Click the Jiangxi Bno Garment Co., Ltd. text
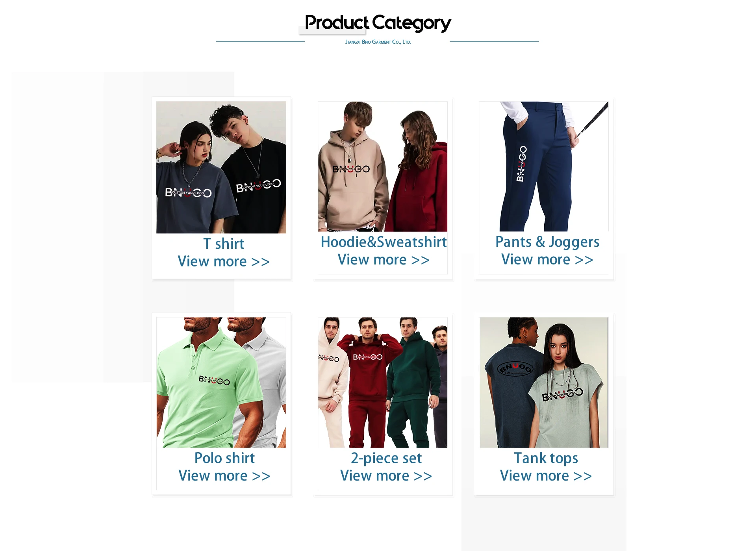Screen dimensions: 756x551 [378, 42]
